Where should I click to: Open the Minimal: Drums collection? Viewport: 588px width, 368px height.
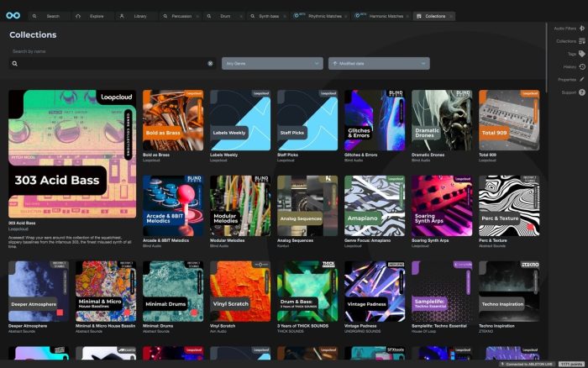click(173, 292)
